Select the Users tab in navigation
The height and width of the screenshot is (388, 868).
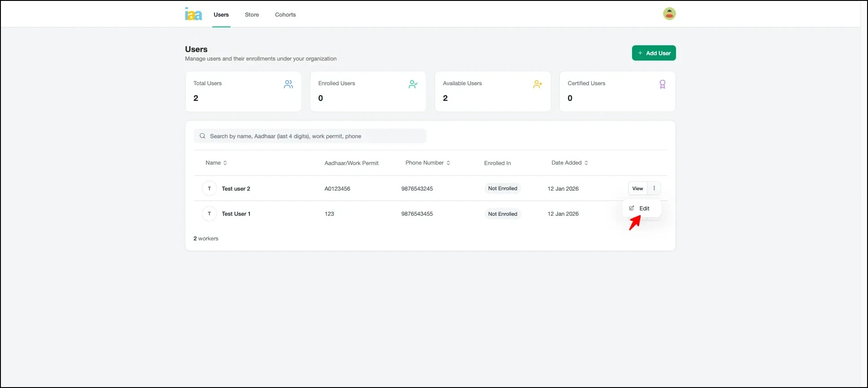[x=221, y=15]
